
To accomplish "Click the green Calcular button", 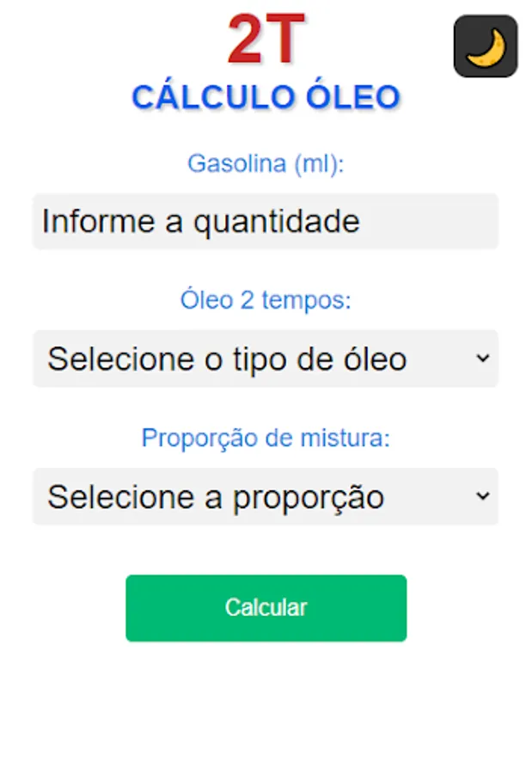I will point(266,608).
